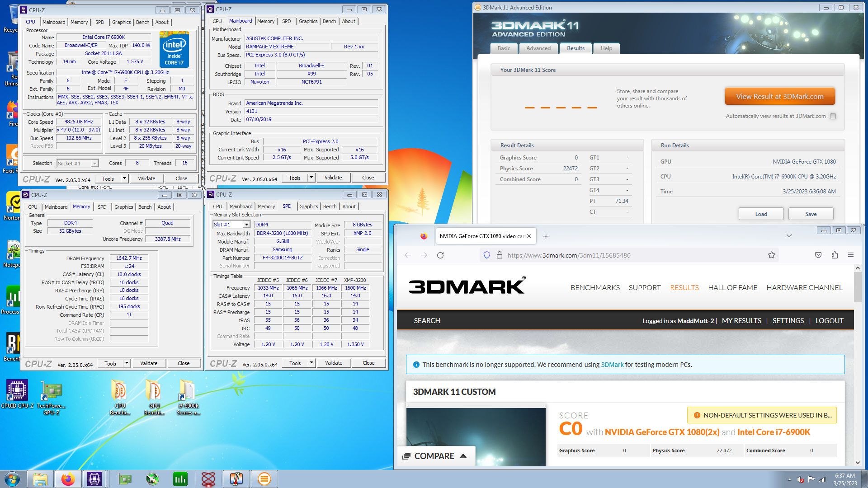This screenshot has height=488, width=868.
Task: Click SEARCH on 3DMark site
Action: 427,320
